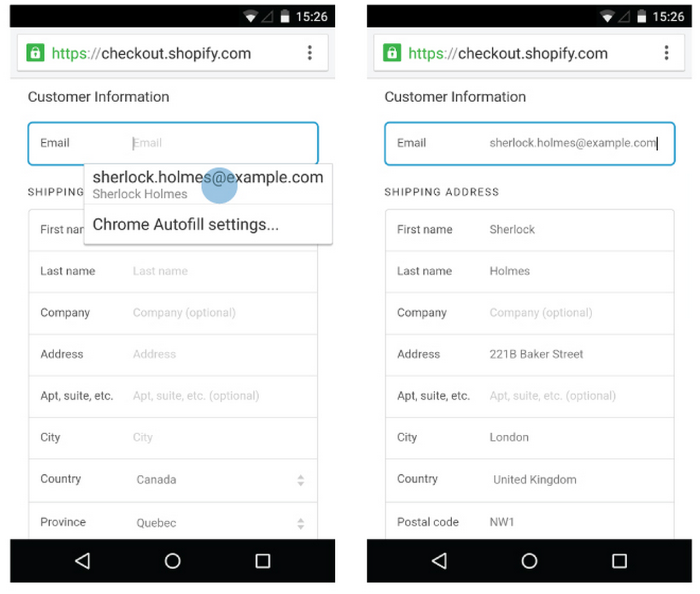
Task: Click empty Address field on left phone
Action: point(173,355)
